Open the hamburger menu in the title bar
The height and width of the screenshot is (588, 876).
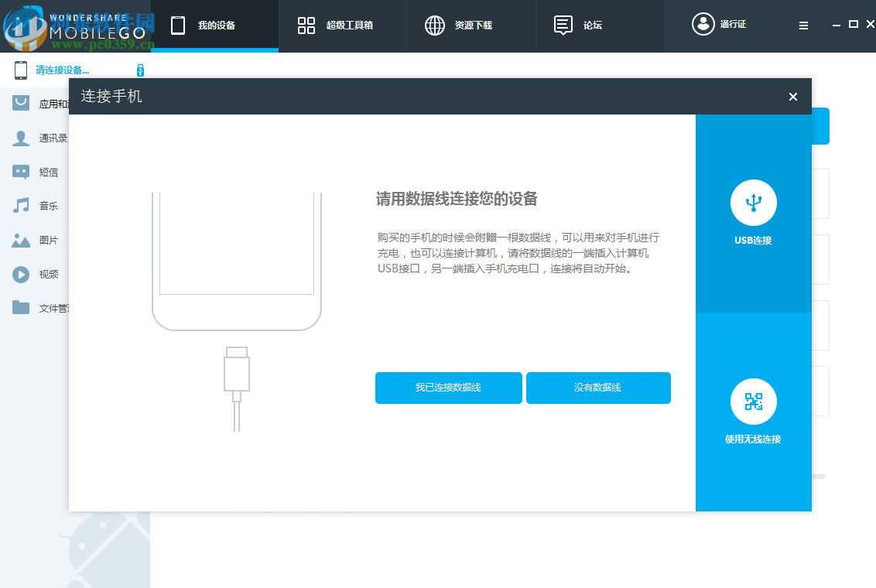[x=803, y=24]
